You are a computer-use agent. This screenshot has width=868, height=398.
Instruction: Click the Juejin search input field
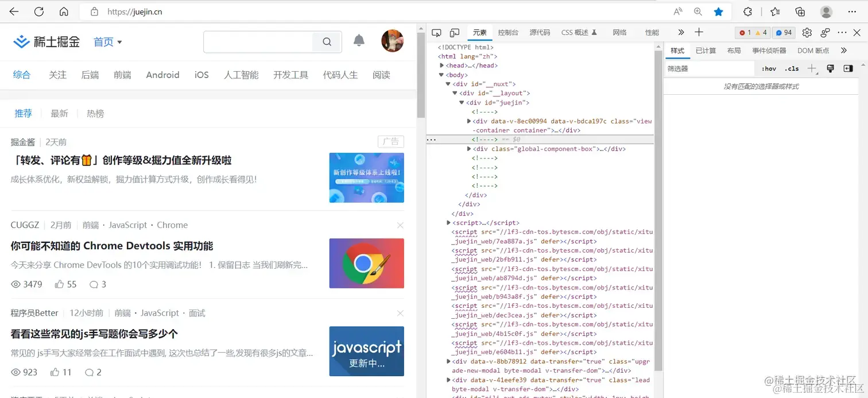258,41
